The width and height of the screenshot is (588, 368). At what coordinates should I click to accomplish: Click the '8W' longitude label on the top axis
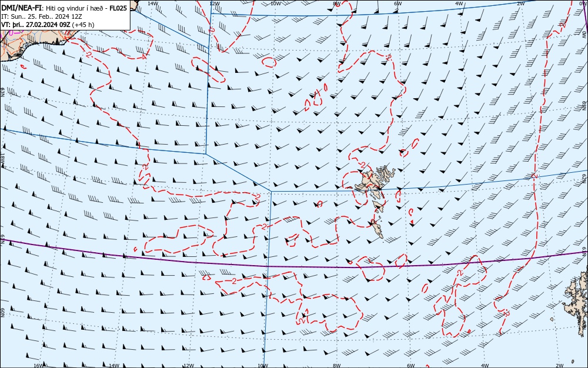[x=337, y=4]
